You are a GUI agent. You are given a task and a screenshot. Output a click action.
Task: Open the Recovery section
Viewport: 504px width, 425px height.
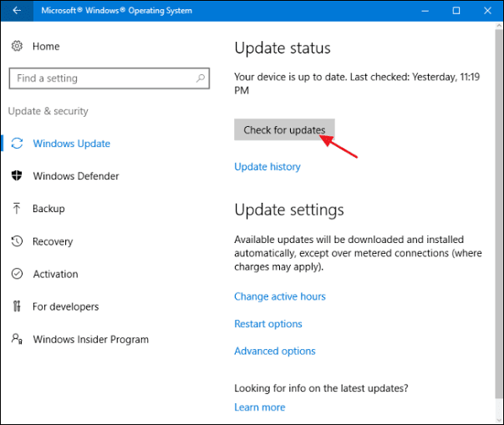(53, 241)
